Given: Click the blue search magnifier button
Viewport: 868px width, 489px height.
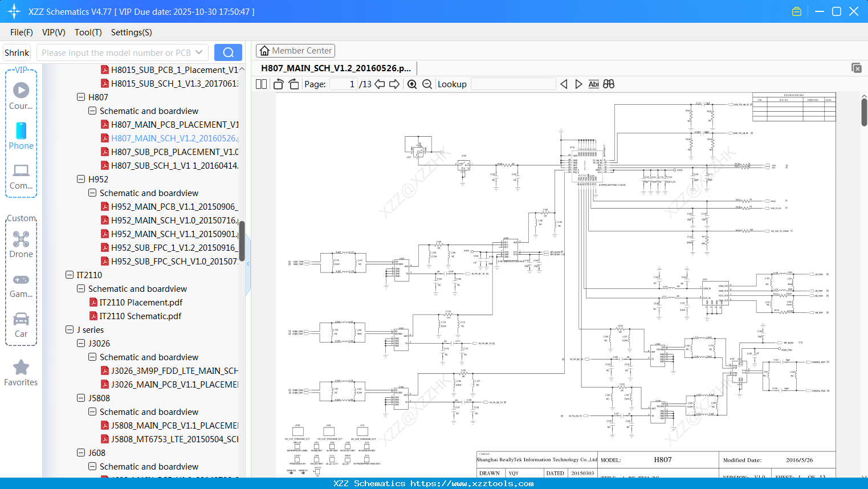Looking at the screenshot, I should (228, 52).
